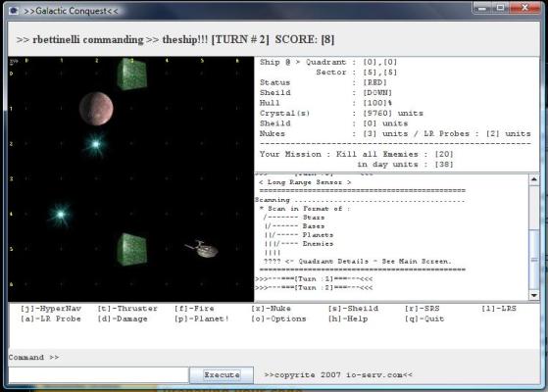Image resolution: width=548 pixels, height=392 pixels.
Task: Click the [q]-Quit command text
Action: pos(424,318)
